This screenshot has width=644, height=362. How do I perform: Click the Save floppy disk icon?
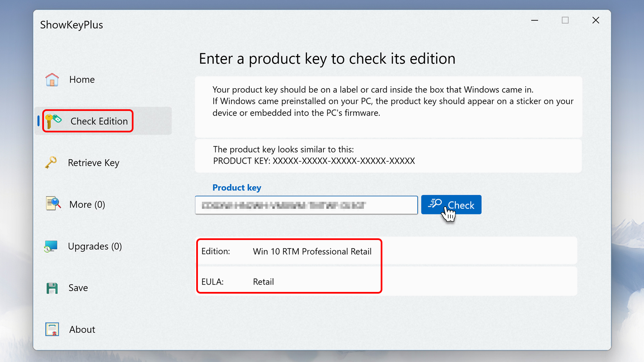point(52,288)
